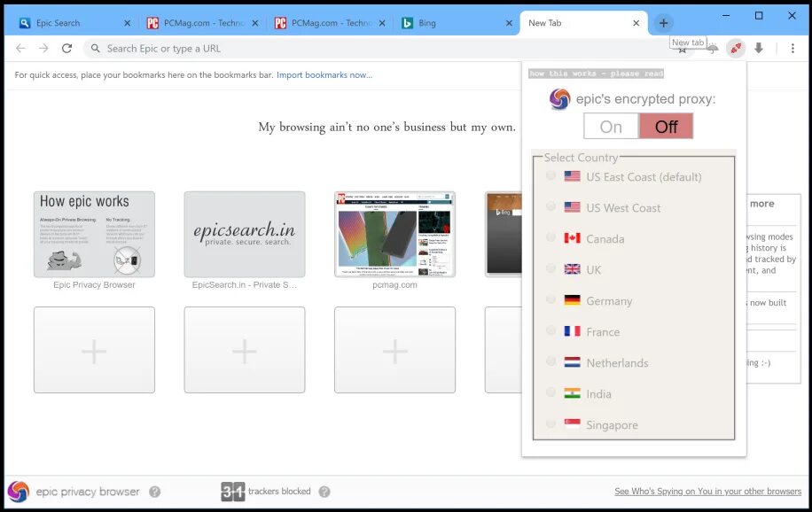The image size is (812, 512).
Task: Click the help icon beside trackers blocked
Action: [324, 492]
